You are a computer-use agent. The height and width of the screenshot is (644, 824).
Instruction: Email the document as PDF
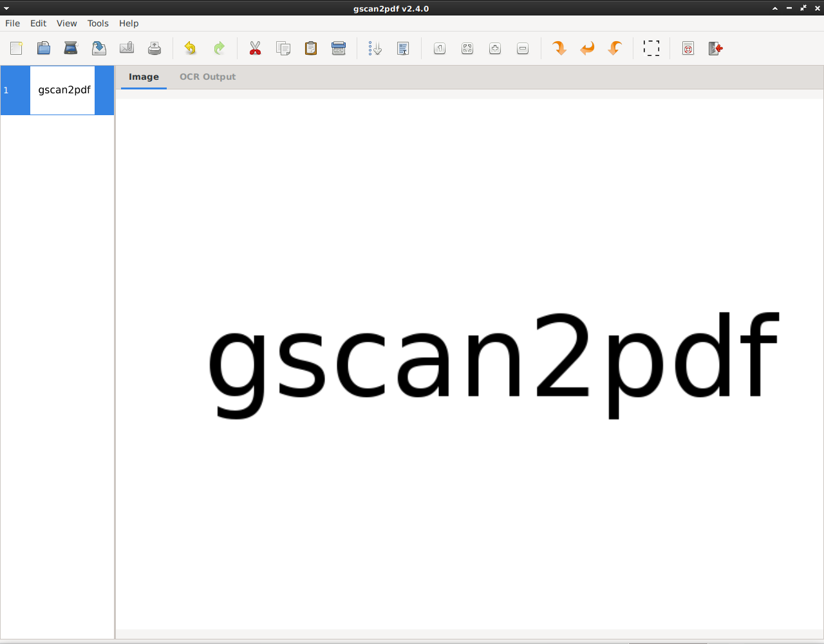[x=127, y=48]
